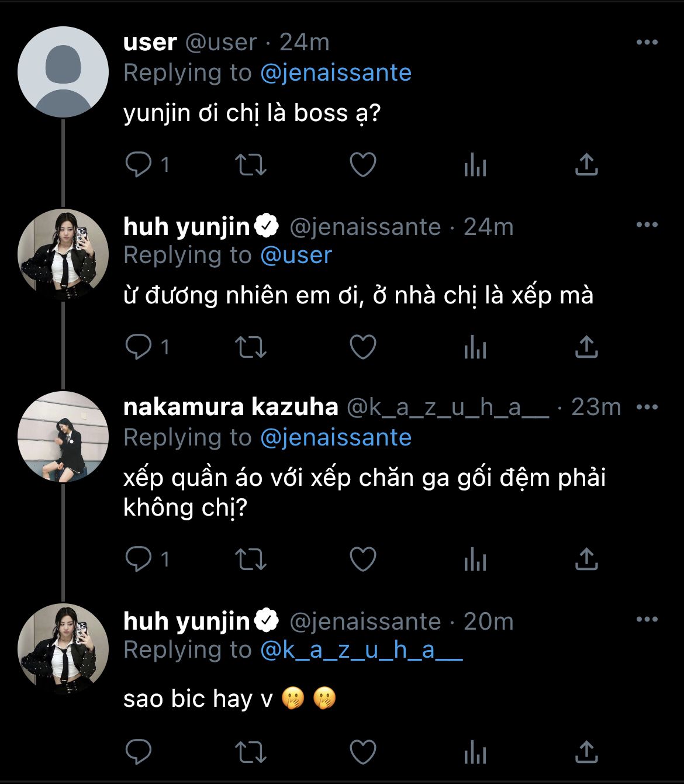684x784 pixels.
Task: Reply to user's tweet about boss
Action: [x=139, y=165]
